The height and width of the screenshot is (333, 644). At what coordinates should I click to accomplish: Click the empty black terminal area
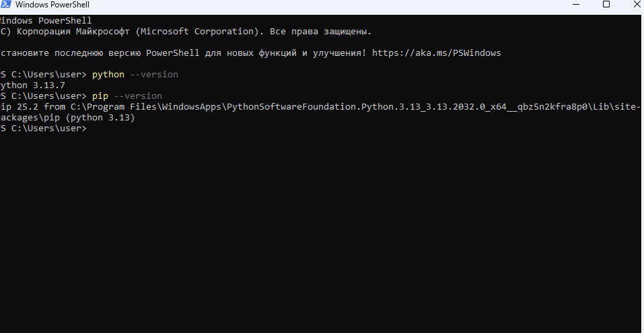(x=322, y=230)
